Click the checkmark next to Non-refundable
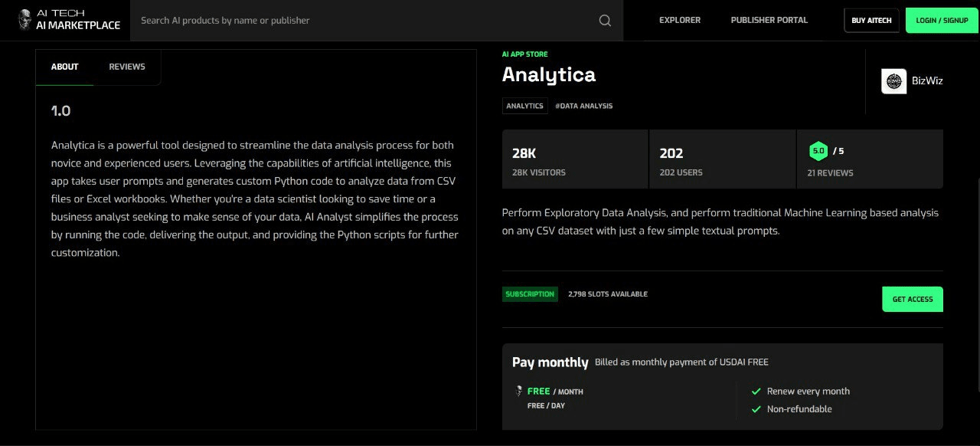Image resolution: width=980 pixels, height=446 pixels. (x=756, y=409)
